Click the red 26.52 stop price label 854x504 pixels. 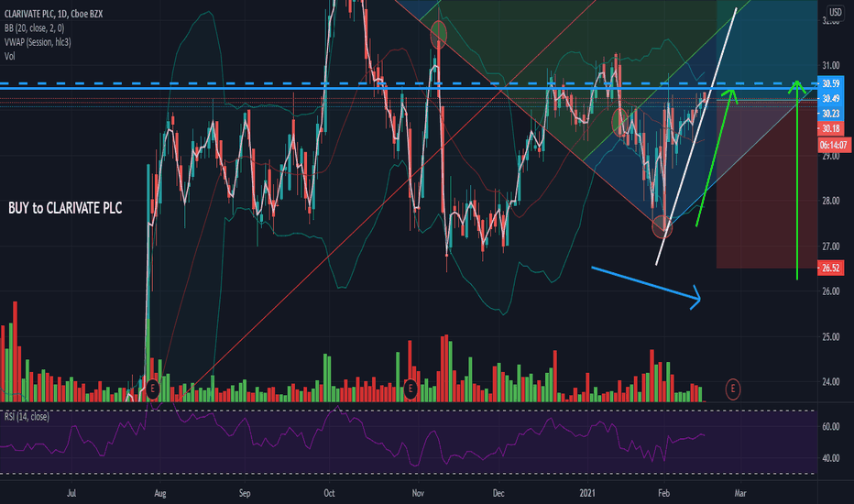[830, 268]
